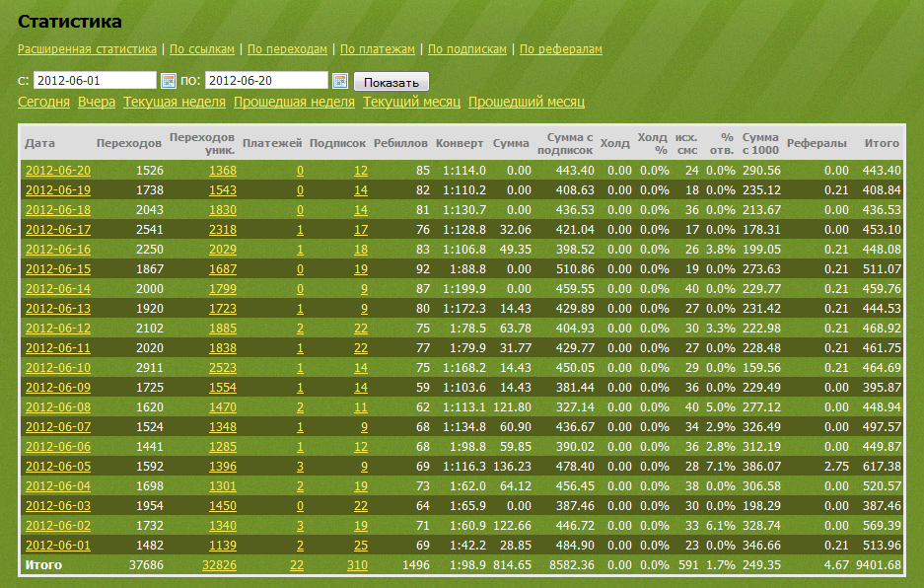
Task: Click the Конверт column header
Action: (x=460, y=143)
